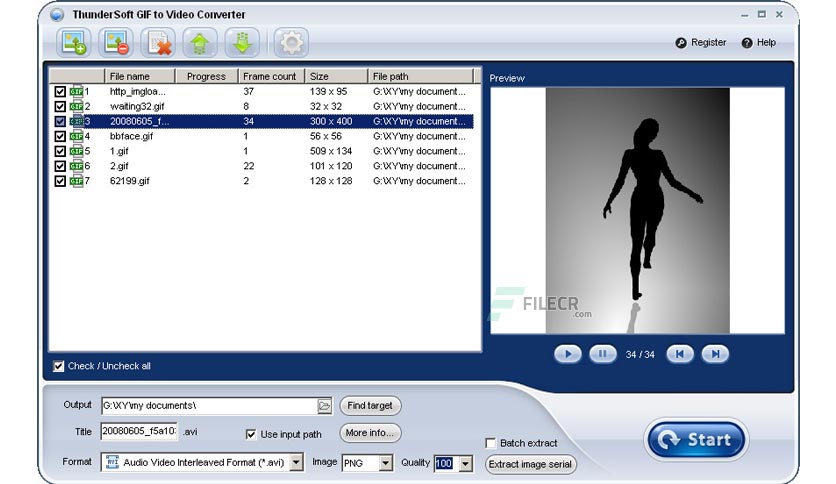Click the 509 x 134 size cell
Screen dimensions: 836x484
tap(331, 151)
